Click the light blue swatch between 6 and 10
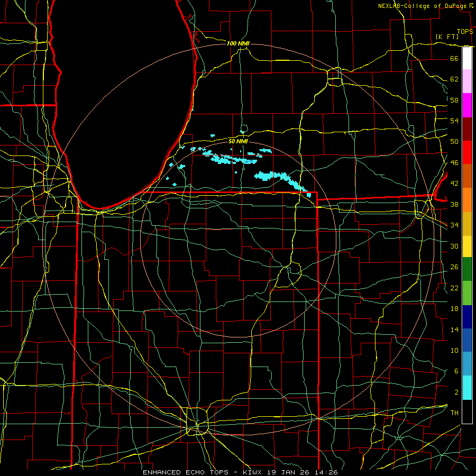 coord(467,364)
